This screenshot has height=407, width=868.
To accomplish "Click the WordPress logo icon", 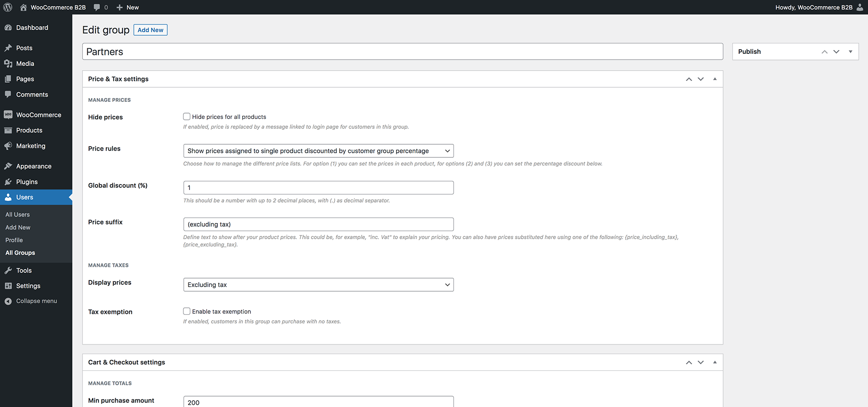I will 8,7.
